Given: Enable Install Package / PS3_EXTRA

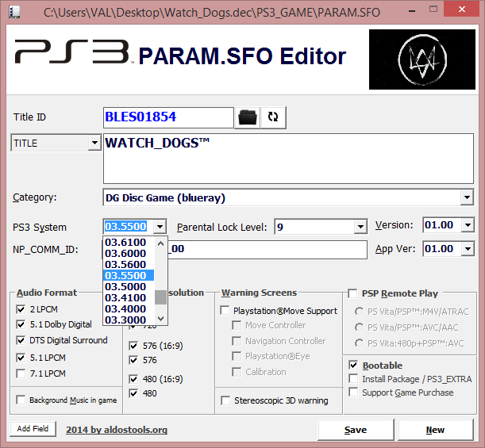Looking at the screenshot, I should point(353,379).
